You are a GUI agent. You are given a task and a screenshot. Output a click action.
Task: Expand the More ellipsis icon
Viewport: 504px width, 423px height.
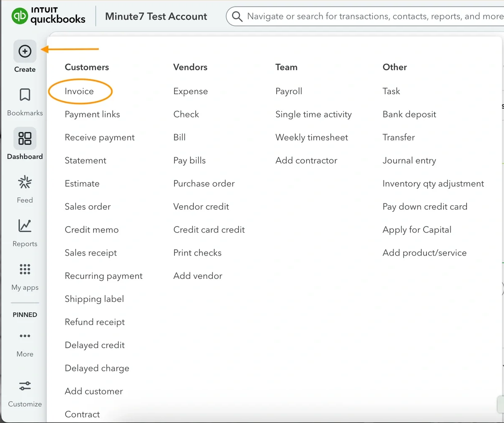tap(25, 336)
